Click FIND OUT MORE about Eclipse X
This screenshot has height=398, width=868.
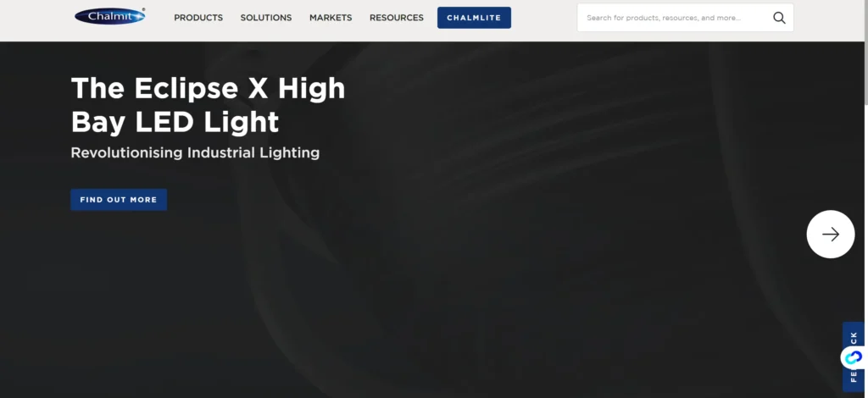tap(119, 200)
